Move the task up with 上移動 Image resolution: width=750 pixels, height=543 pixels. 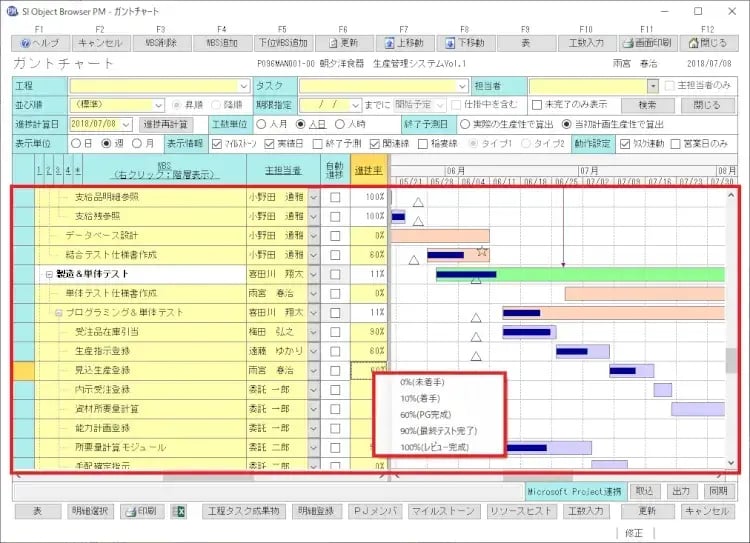[403, 43]
